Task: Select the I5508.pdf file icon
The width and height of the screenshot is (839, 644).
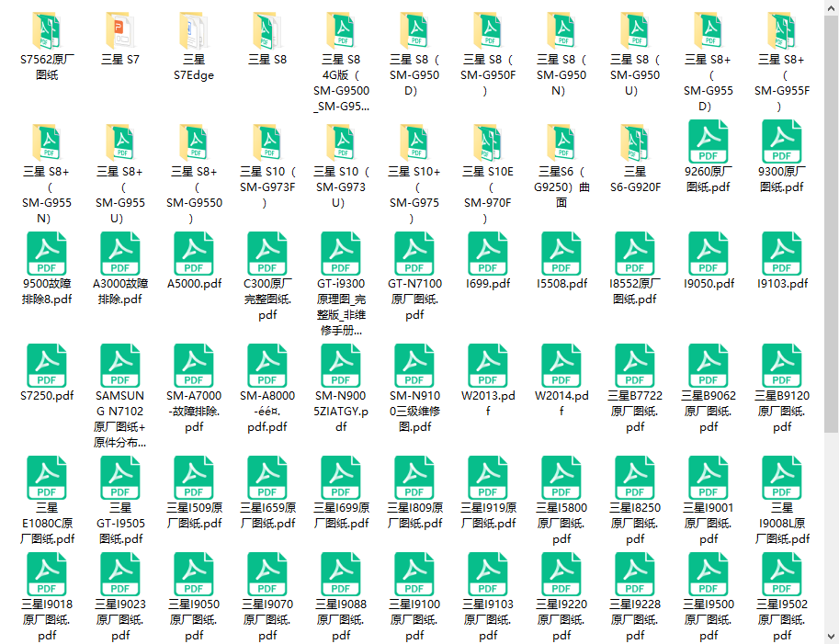Action: coord(561,254)
